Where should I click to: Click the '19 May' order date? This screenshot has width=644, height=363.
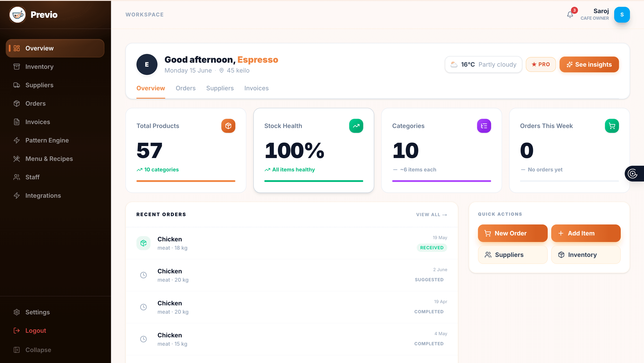coord(440,238)
